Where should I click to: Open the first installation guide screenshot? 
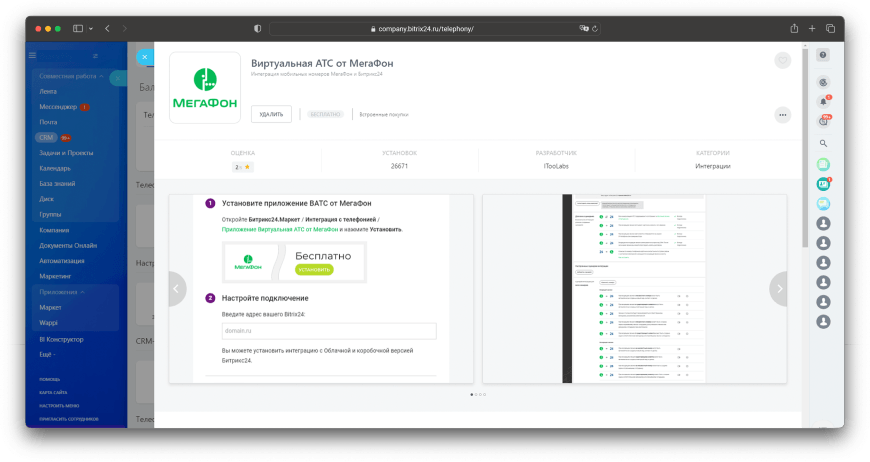321,288
